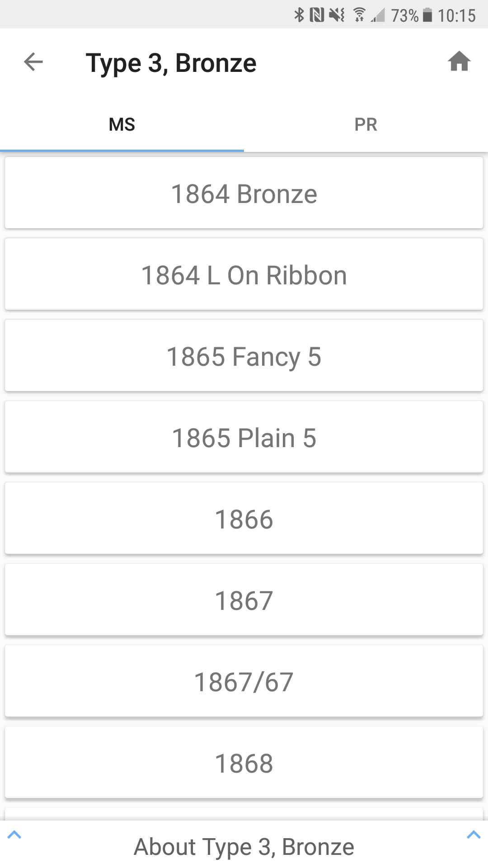This screenshot has width=488, height=868.
Task: Tap the cellular signal strength icon
Action: [378, 15]
